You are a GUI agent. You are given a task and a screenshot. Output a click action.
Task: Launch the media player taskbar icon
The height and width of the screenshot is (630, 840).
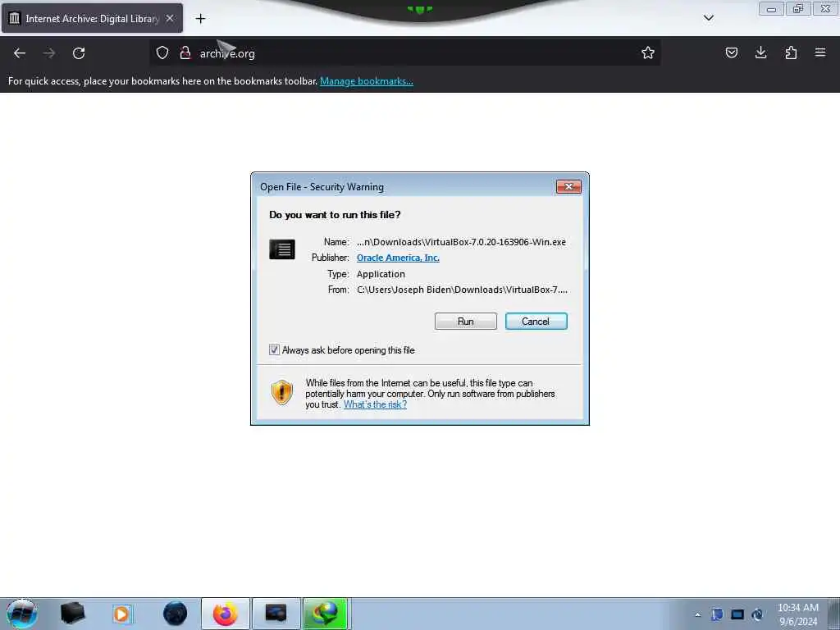[121, 614]
